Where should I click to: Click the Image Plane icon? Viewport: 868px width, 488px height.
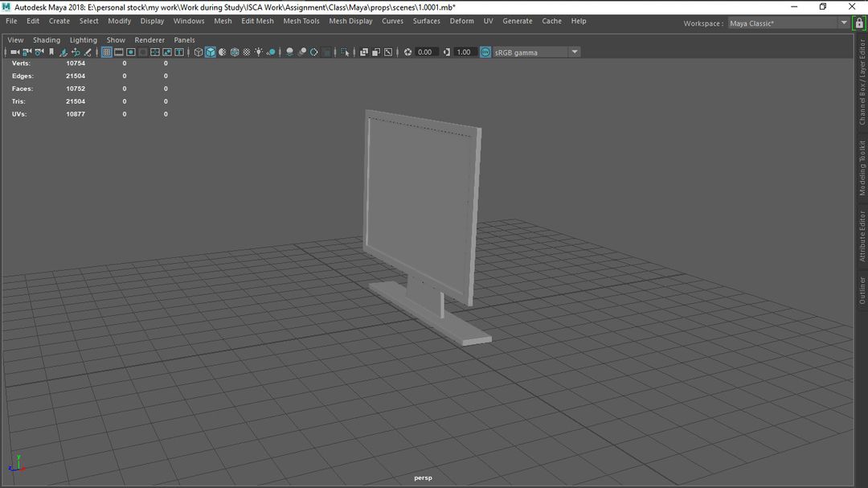click(x=63, y=52)
